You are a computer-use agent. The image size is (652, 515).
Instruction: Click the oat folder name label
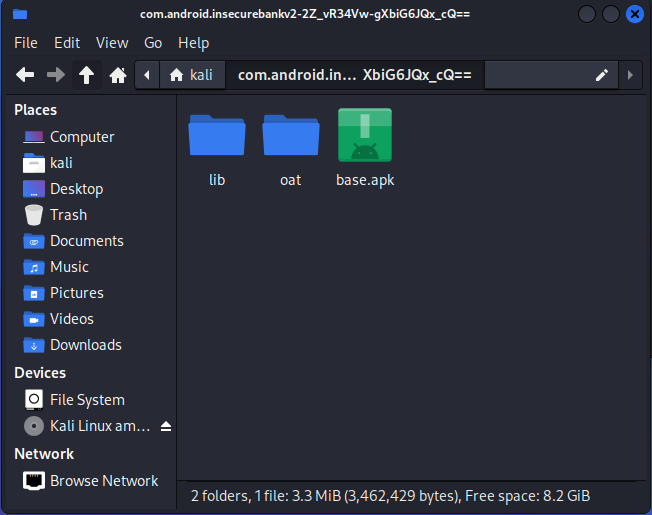(x=290, y=180)
